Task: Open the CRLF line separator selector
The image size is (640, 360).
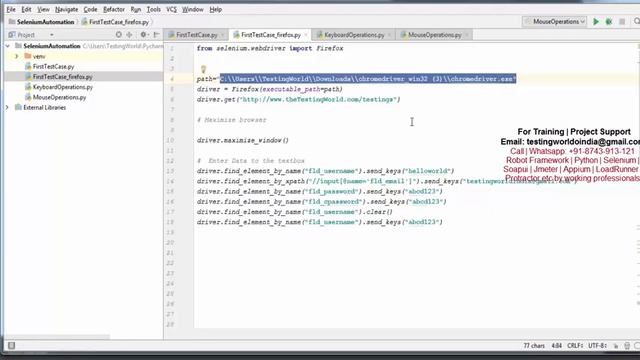Action: 575,346
